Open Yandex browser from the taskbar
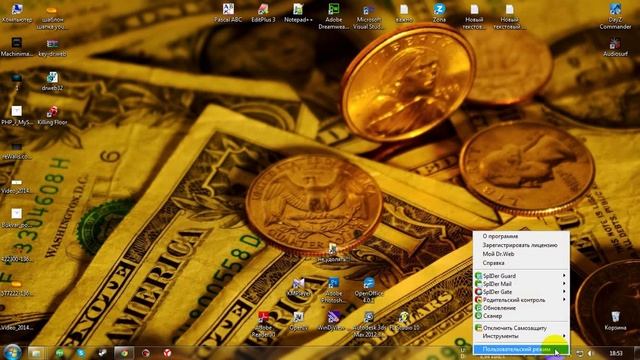The height and width of the screenshot is (360, 640). coord(167,353)
